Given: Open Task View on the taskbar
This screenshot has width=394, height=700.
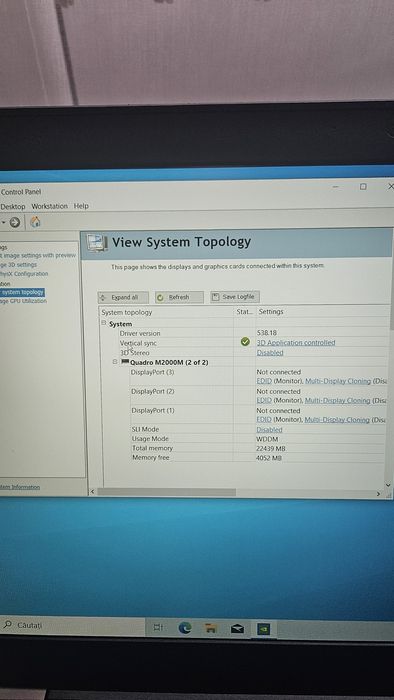Looking at the screenshot, I should point(158,628).
